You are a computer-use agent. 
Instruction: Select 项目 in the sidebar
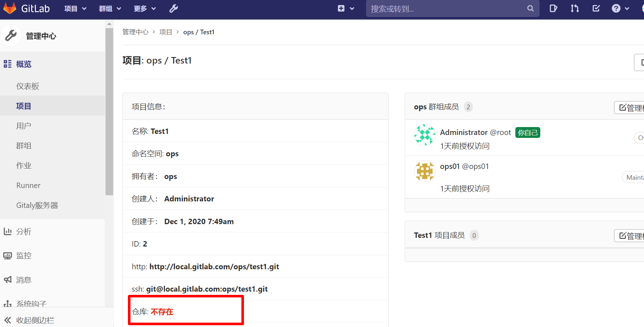click(x=23, y=106)
